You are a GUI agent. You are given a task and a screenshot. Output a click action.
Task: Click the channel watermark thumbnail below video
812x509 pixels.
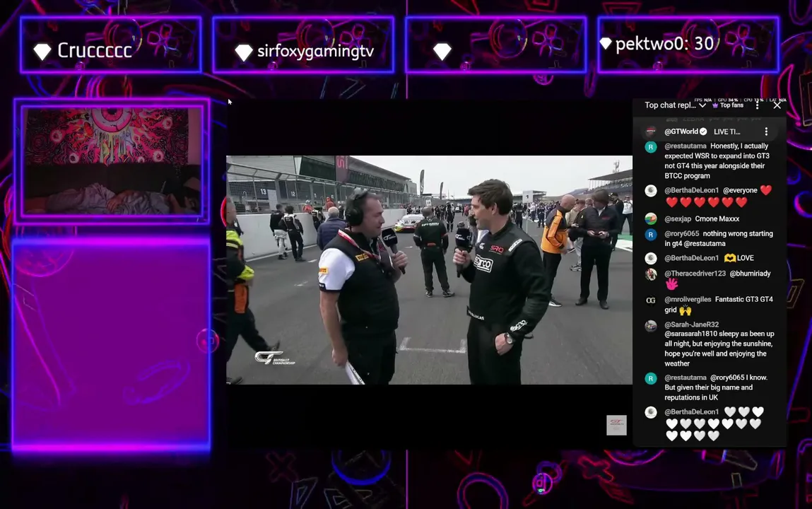(x=616, y=425)
